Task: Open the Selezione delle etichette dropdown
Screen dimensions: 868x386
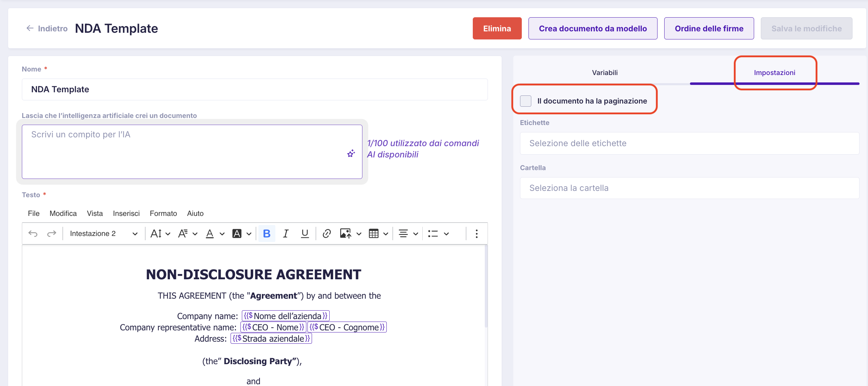Action: (x=689, y=143)
